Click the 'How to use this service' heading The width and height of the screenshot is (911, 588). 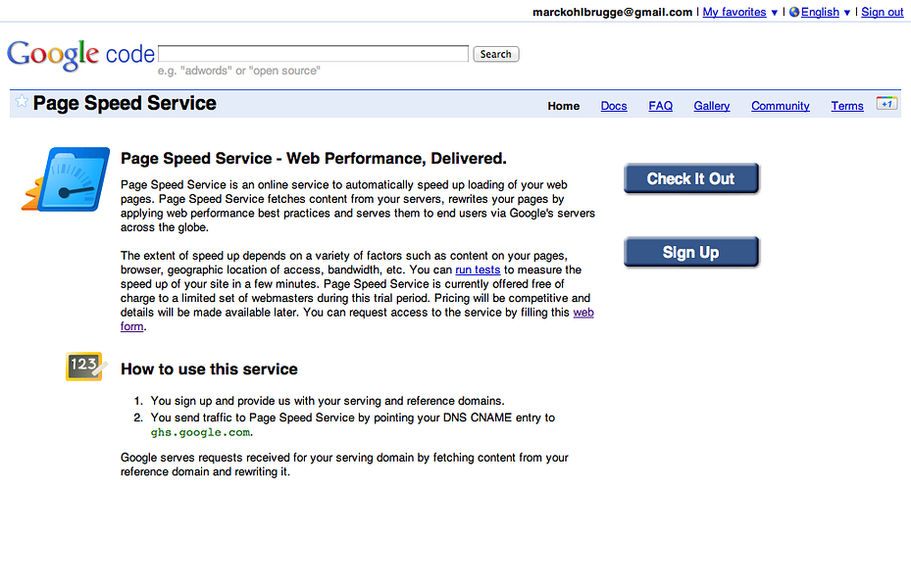coord(209,369)
